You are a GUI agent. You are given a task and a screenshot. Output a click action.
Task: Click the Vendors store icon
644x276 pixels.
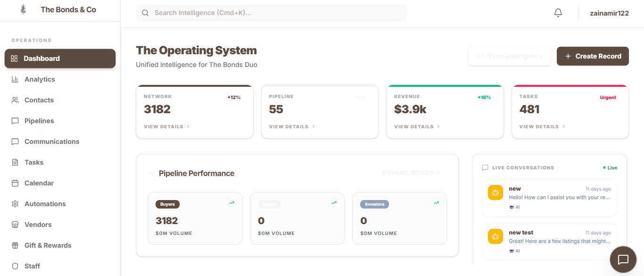[15, 225]
